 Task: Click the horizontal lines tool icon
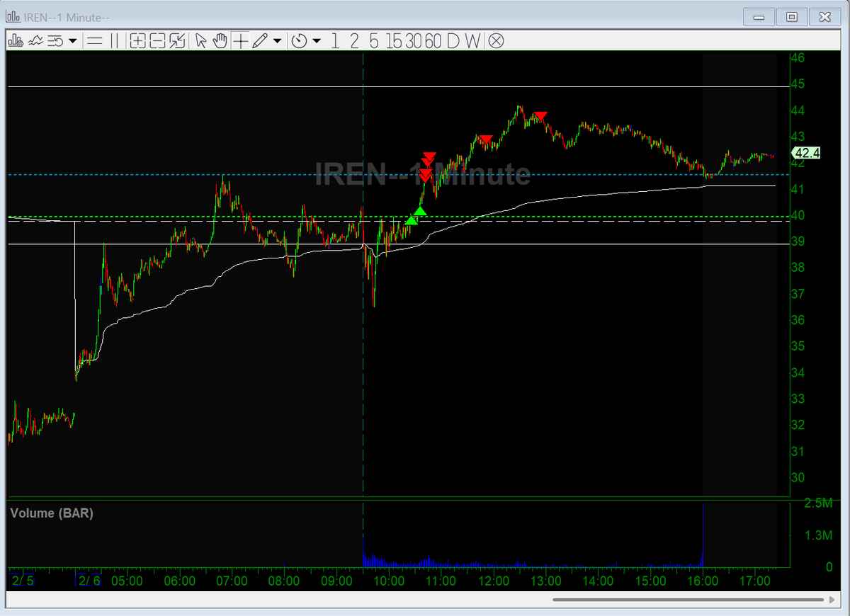point(94,40)
